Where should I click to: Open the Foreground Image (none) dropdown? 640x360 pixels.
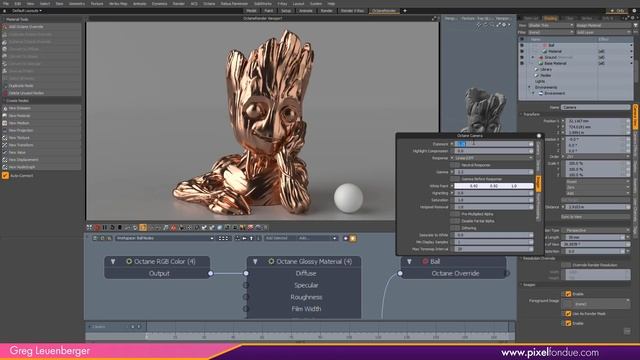pyautogui.click(x=596, y=303)
